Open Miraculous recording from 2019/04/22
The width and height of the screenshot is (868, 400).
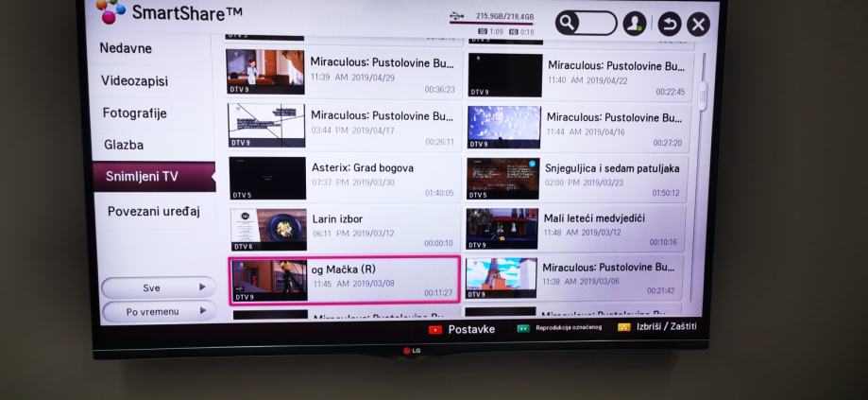click(580, 76)
